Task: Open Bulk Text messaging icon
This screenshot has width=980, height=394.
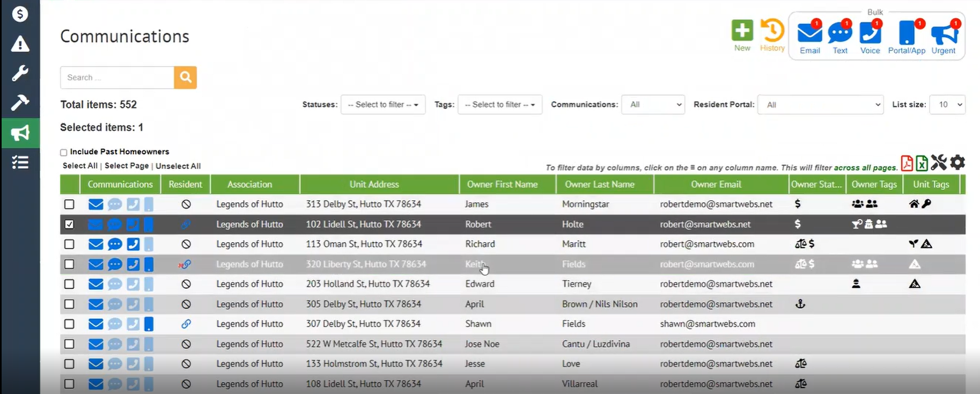Action: (839, 33)
